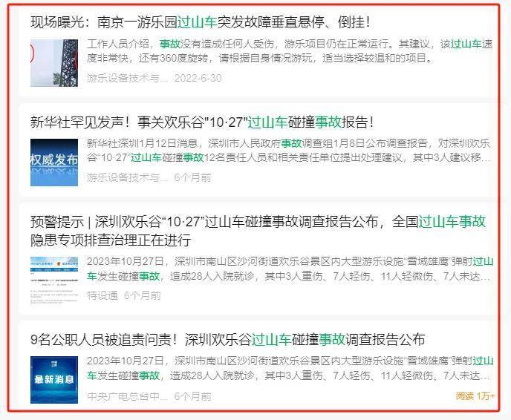The height and width of the screenshot is (420, 511).
Task: Click source '游乐设备技术与...' dated 2022-6-30
Action: pyautogui.click(x=127, y=78)
